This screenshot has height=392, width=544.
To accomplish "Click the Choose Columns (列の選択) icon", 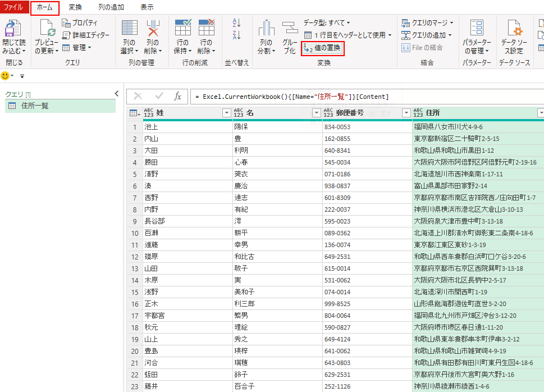I will (x=130, y=28).
